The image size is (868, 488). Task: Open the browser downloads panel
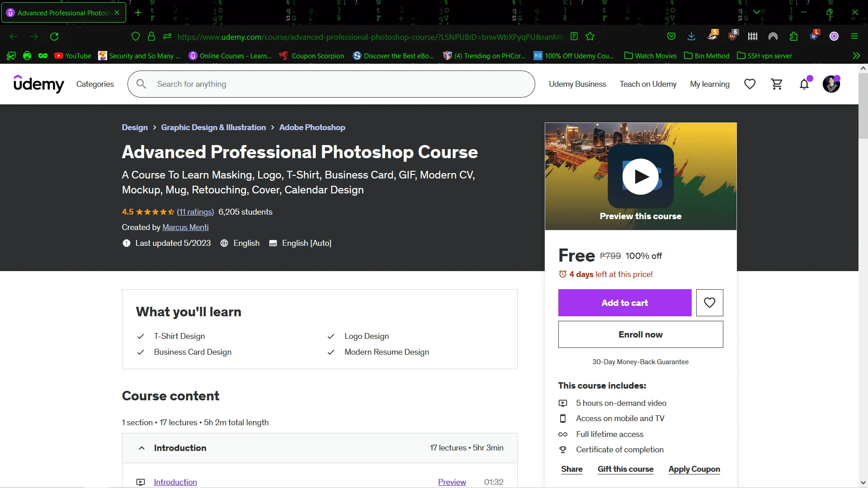[691, 37]
